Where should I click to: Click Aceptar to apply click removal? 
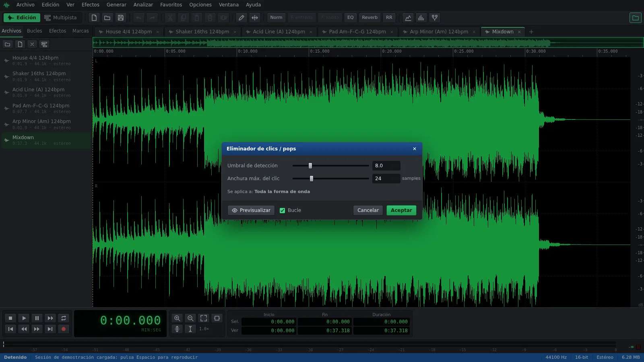tap(401, 210)
